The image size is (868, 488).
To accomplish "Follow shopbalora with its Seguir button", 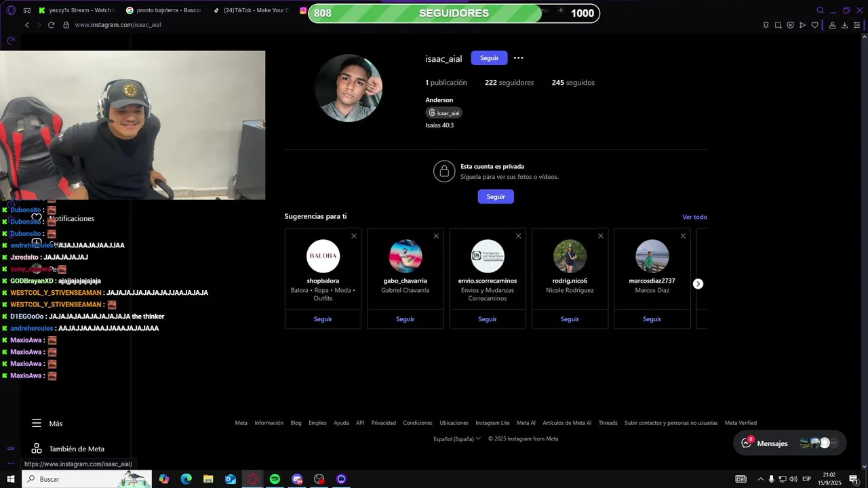I will click(x=323, y=319).
